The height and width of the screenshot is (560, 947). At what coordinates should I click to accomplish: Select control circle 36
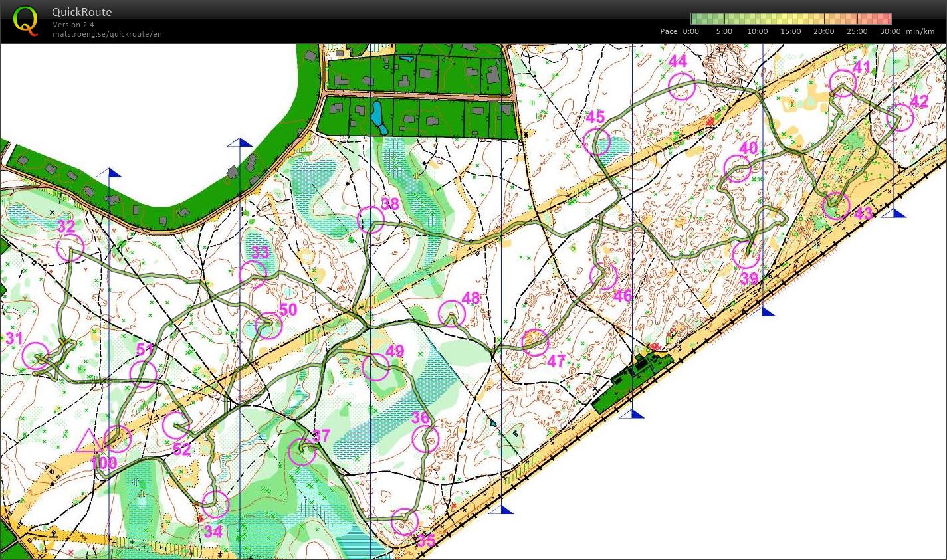click(x=425, y=439)
